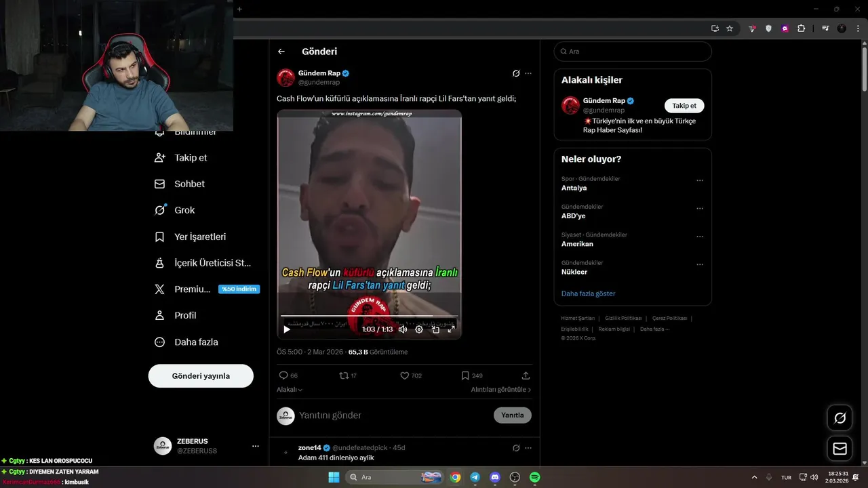This screenshot has width=868, height=488.
Task: Open Alıntıları görüntüle link
Action: click(501, 390)
